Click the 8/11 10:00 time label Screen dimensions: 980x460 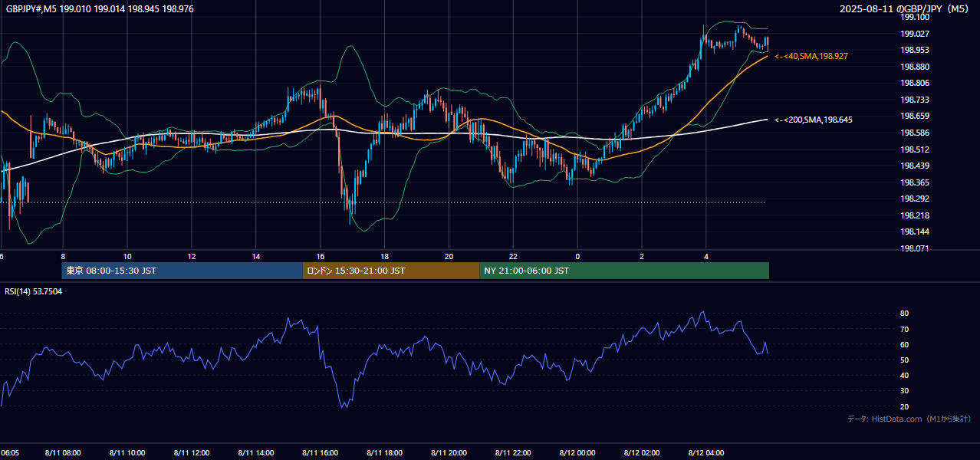pos(127,453)
